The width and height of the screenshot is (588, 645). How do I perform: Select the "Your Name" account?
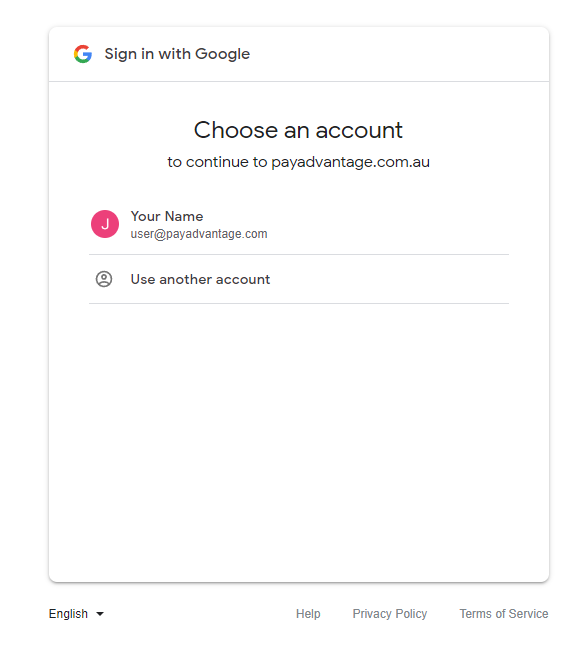point(299,224)
